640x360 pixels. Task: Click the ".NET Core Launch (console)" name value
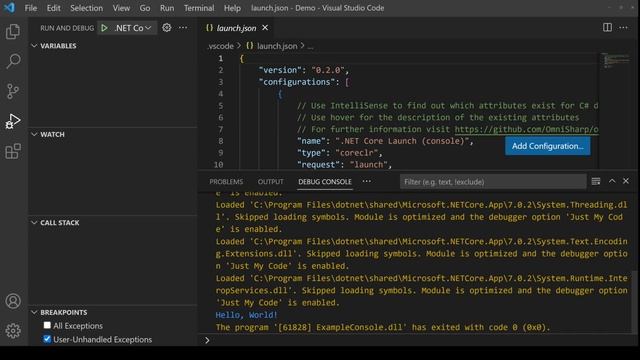point(402,141)
